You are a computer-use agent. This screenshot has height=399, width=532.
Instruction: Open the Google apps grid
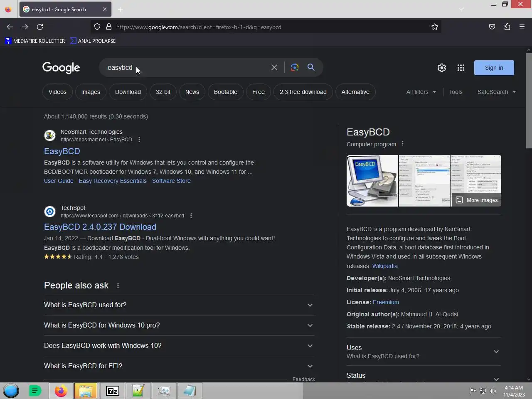[461, 68]
